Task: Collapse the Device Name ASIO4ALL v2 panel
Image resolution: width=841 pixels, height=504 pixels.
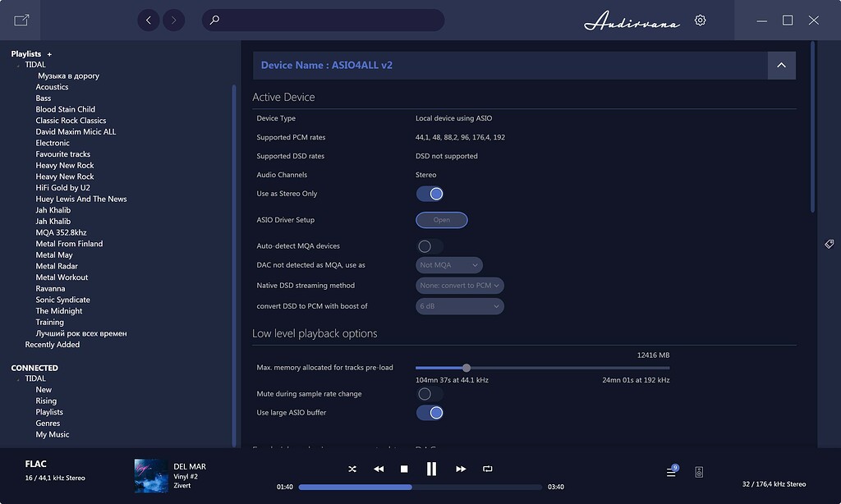Action: [782, 66]
